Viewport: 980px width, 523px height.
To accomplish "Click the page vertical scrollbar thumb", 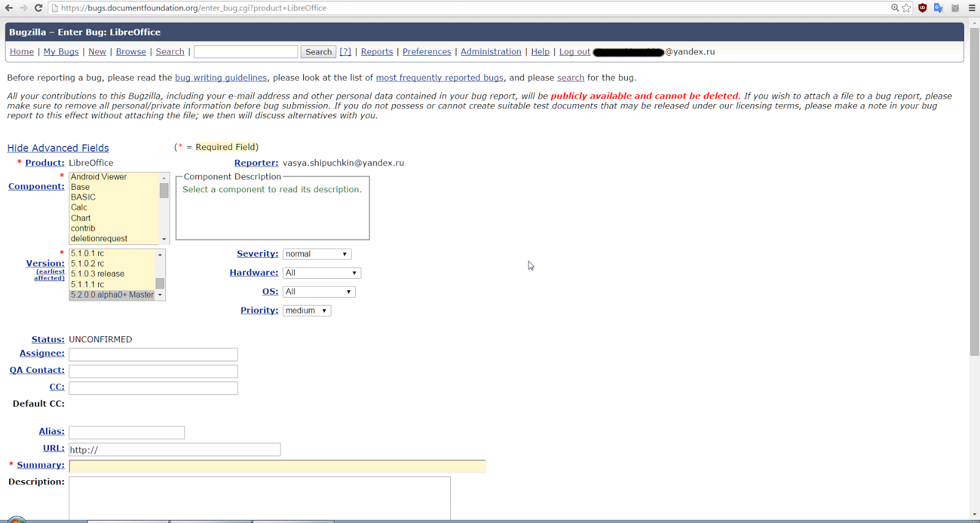I will tap(974, 191).
